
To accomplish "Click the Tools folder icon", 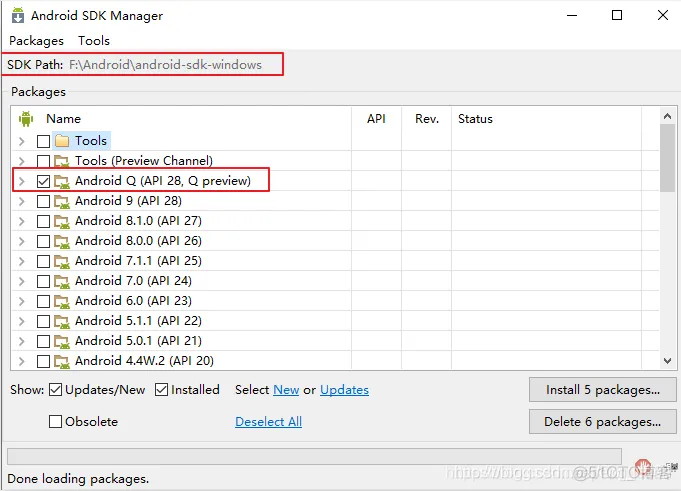I will (62, 141).
